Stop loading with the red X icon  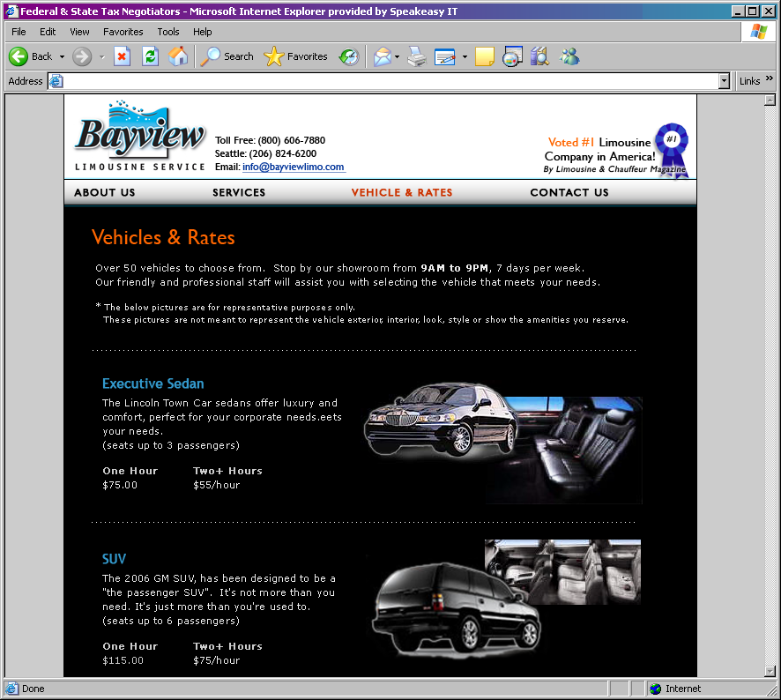[122, 56]
